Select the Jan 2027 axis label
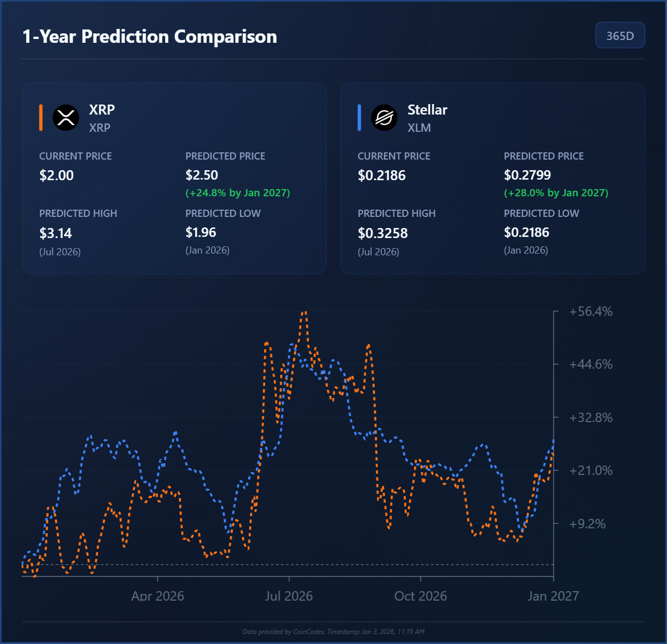 (554, 596)
